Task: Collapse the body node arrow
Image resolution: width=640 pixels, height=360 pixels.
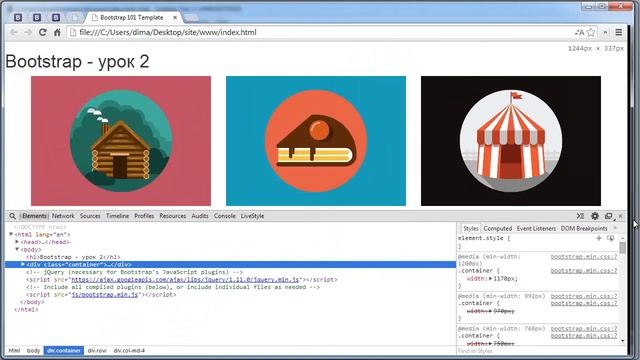Action: 17,249
